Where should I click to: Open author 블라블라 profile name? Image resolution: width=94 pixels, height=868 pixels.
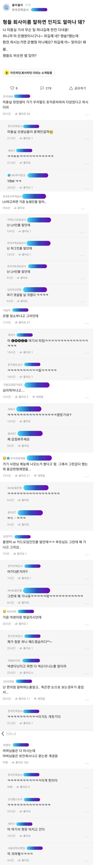pyautogui.click(x=17, y=5)
